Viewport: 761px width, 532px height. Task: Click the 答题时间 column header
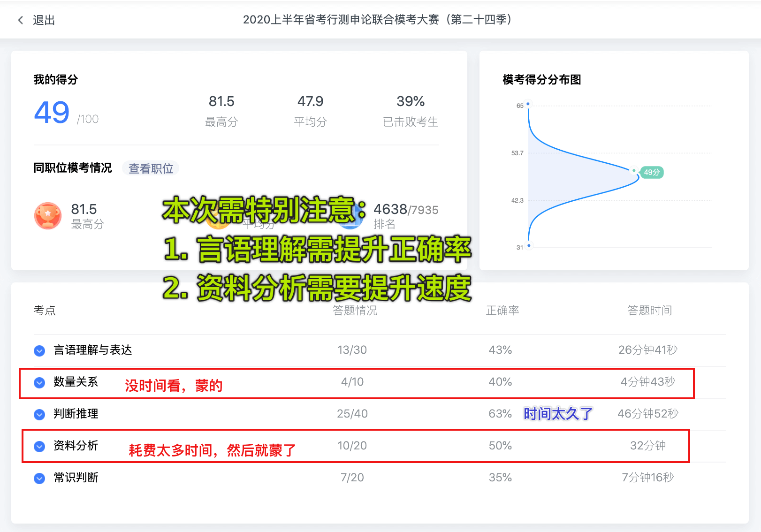pyautogui.click(x=649, y=310)
